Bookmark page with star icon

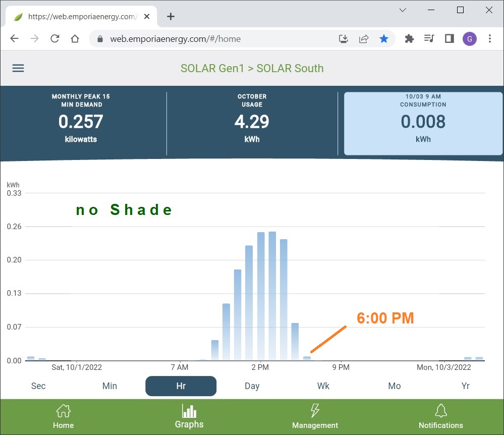tap(384, 39)
